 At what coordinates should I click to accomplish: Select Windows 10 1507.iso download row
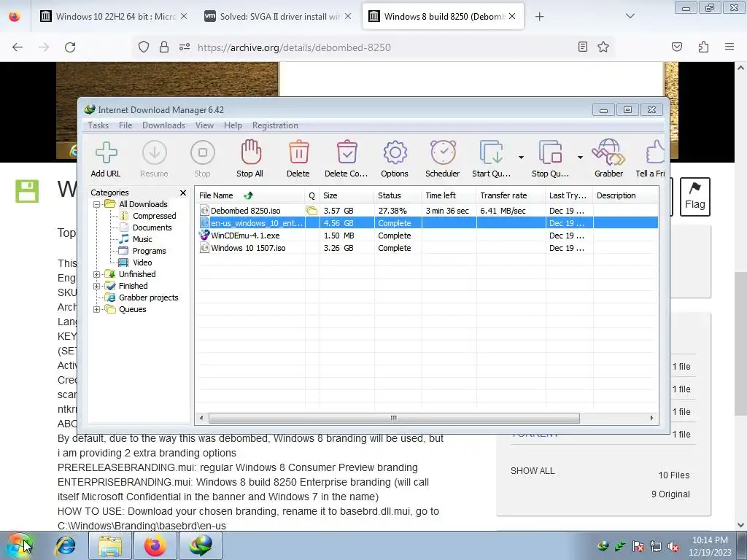coord(426,248)
